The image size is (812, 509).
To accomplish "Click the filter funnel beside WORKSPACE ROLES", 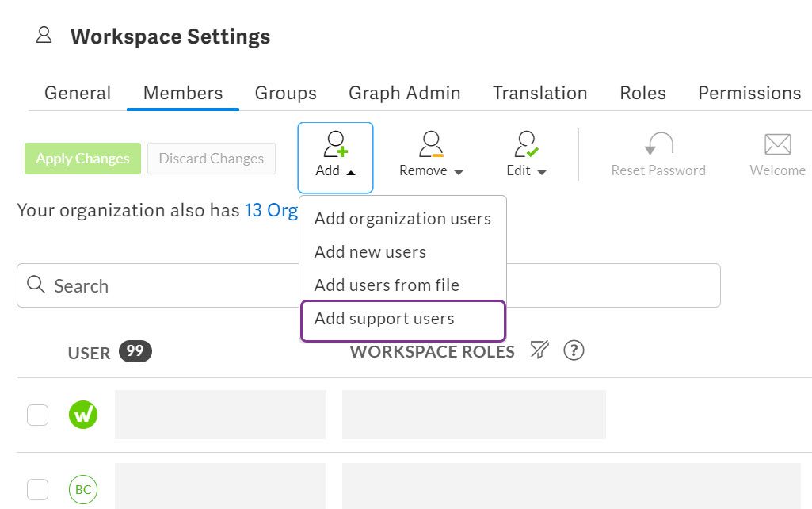I will tap(539, 350).
